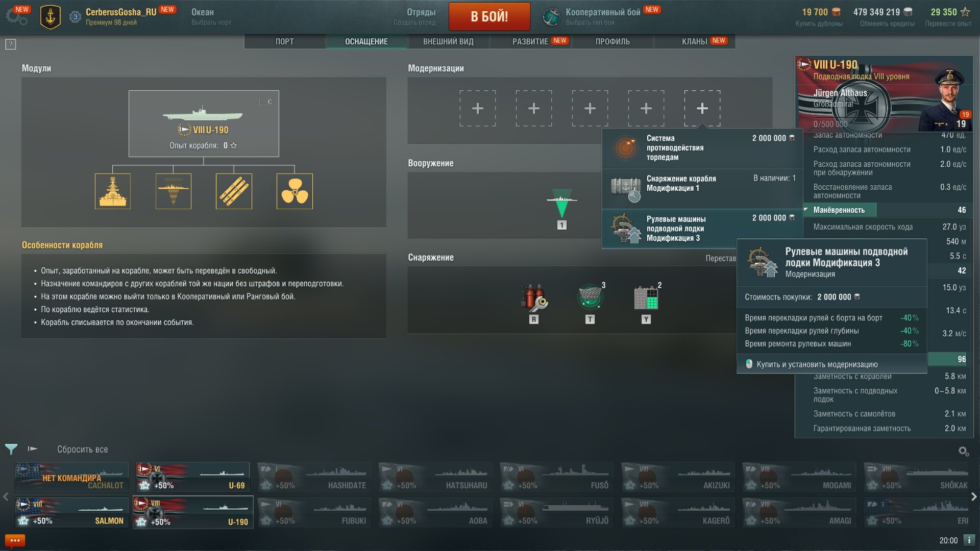The image size is (980, 551).
Task: Open the first empty upgrade slot
Action: pos(478,108)
